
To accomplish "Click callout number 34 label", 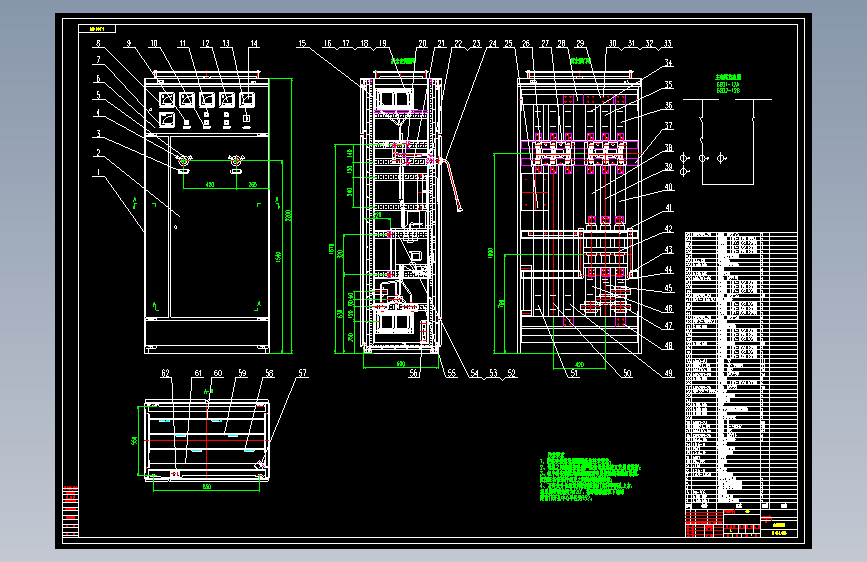I will [668, 63].
